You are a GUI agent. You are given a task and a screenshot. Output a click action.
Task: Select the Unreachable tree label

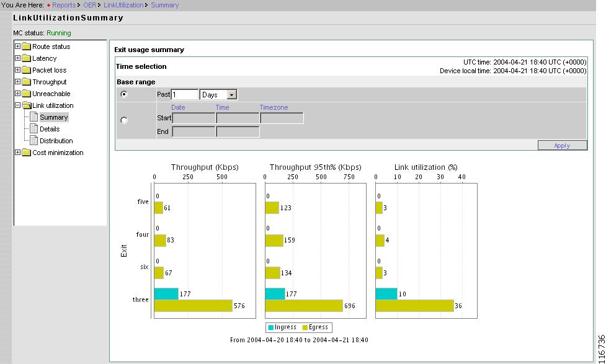[51, 94]
